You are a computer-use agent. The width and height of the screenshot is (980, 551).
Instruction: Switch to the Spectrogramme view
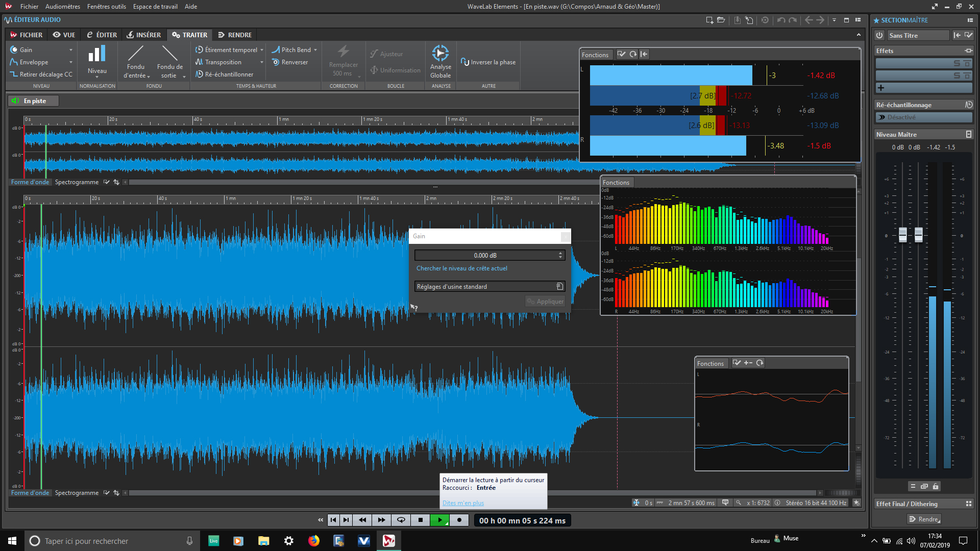click(x=77, y=492)
